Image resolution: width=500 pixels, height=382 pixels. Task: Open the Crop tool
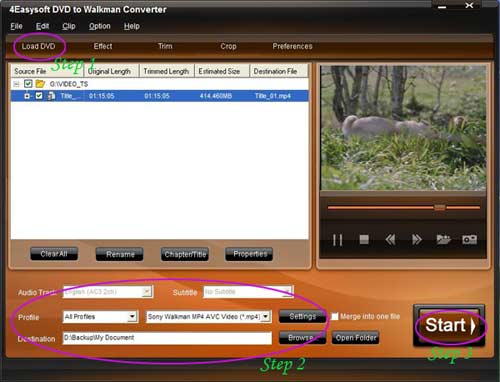(x=228, y=46)
